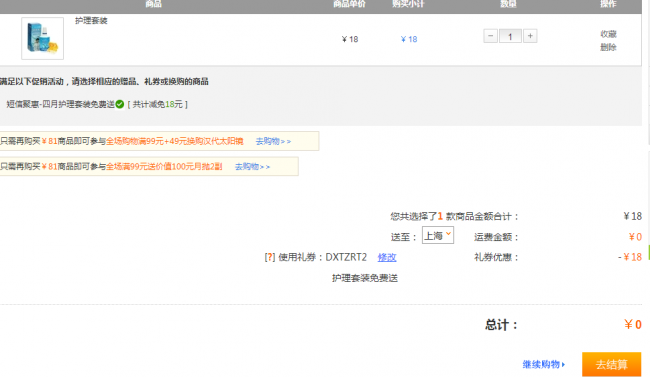Click 去购物 link for 49元换购 offer
Screen dimensions: 650x377
pos(273,141)
